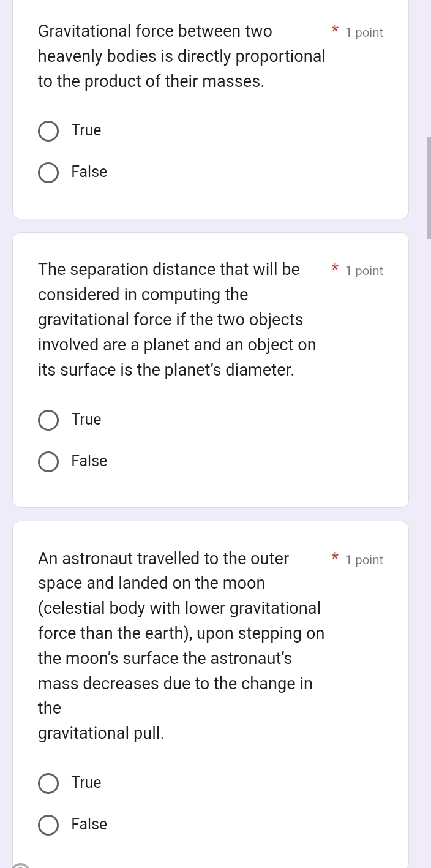Select False for the gravitational force question
The height and width of the screenshot is (868, 431).
coord(48,172)
